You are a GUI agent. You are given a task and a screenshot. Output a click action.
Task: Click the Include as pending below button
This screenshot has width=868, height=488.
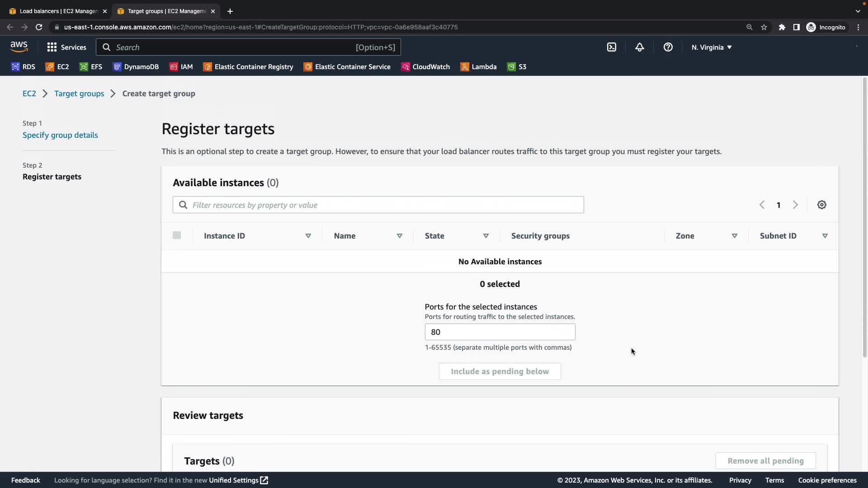500,371
